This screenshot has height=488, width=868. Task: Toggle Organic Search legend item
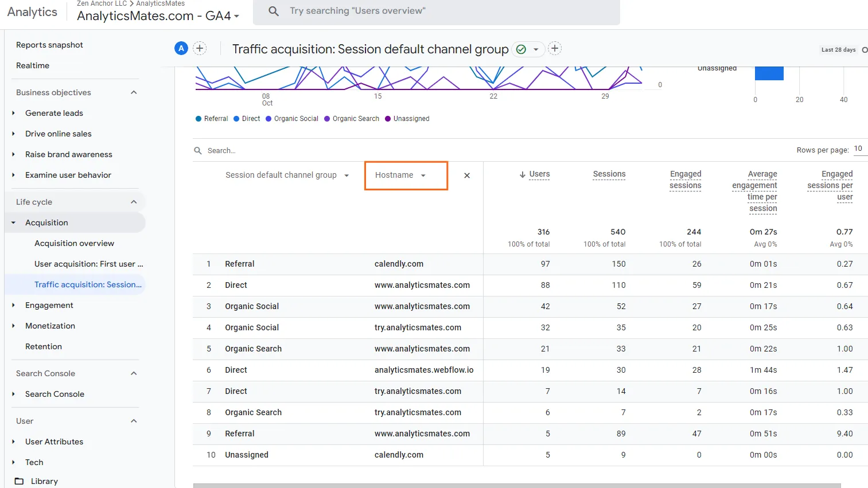tap(351, 119)
